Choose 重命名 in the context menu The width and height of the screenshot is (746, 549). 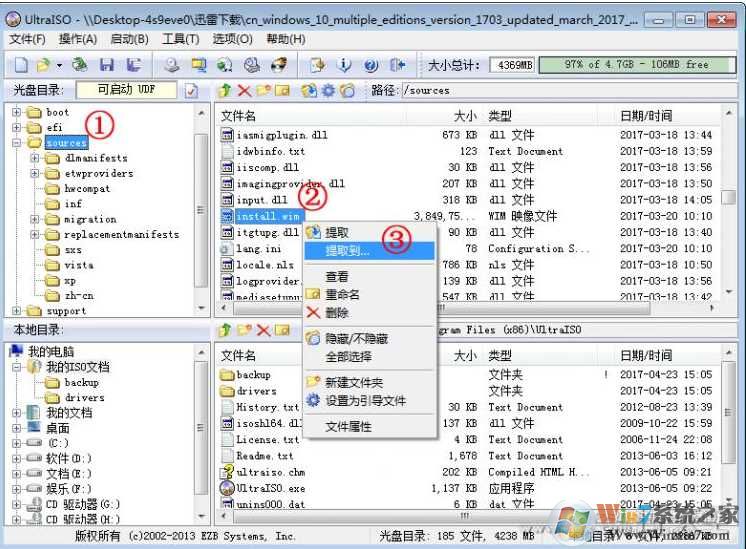pyautogui.click(x=342, y=295)
